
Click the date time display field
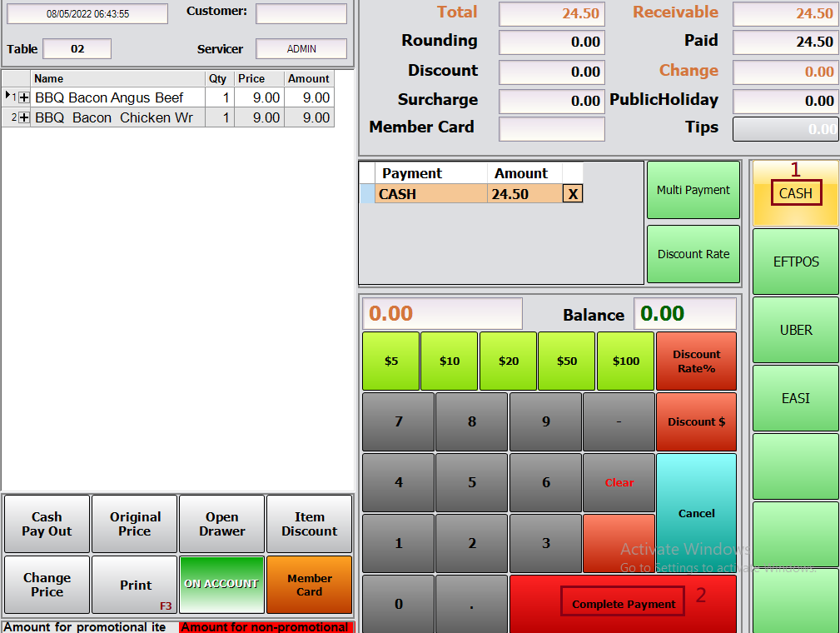coord(87,13)
